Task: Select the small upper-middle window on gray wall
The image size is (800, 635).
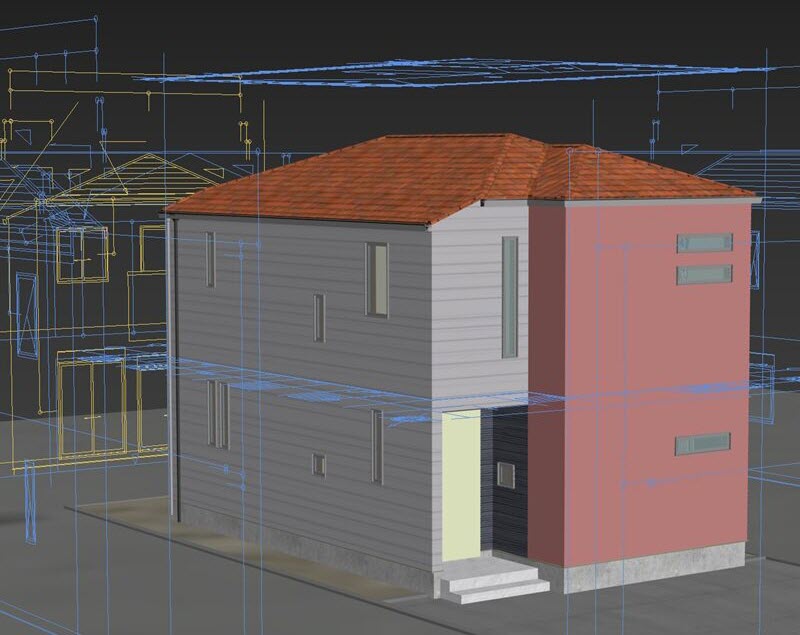Action: (x=319, y=318)
